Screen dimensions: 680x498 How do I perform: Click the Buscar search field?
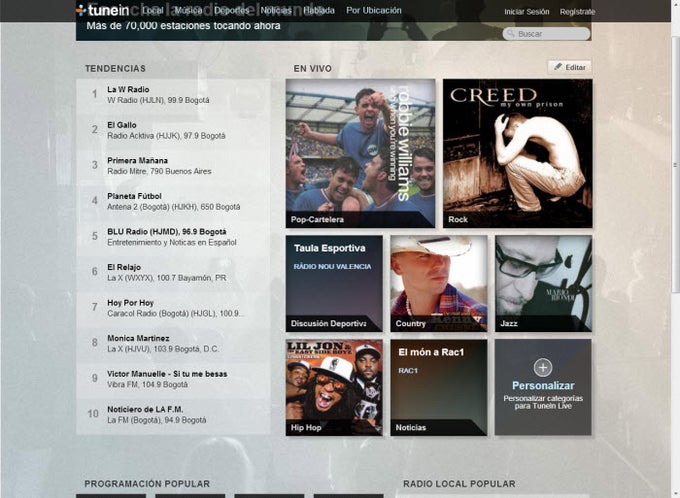tap(546, 33)
